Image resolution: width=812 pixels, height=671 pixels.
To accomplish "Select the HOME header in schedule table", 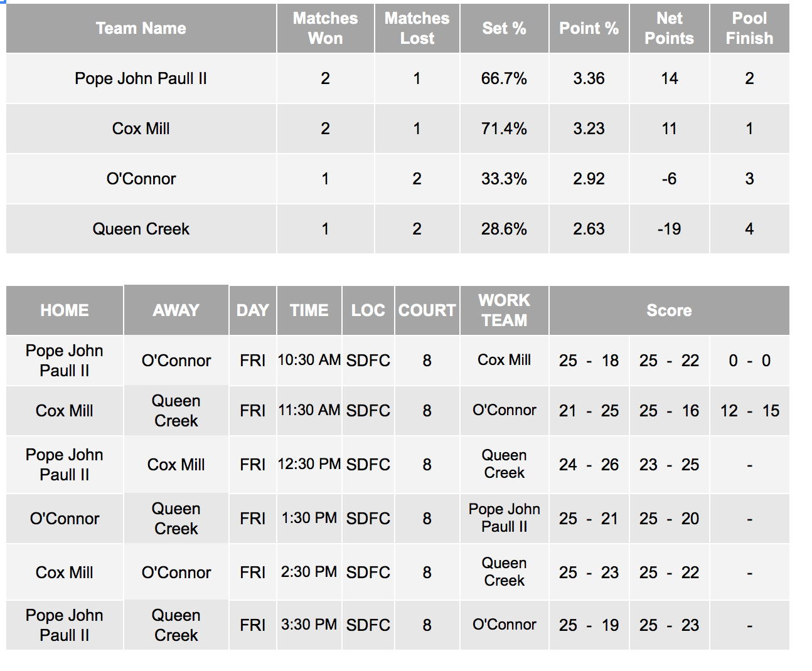I will click(65, 310).
